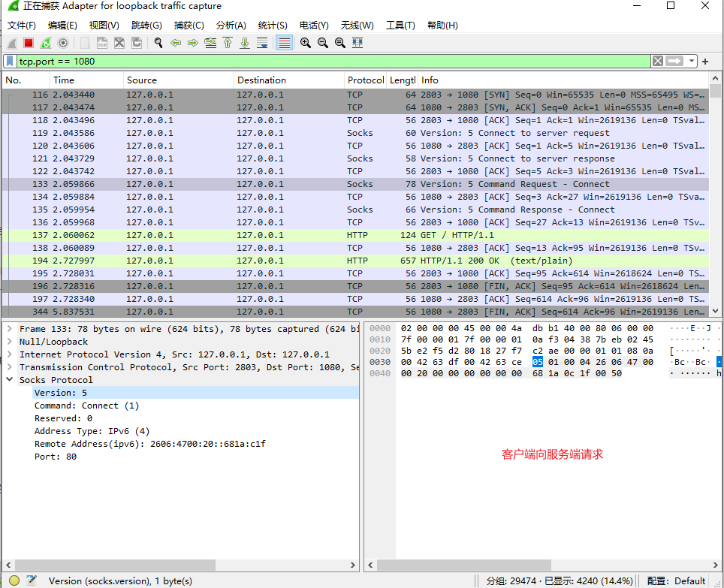
Task: Open capture options dialog icon
Action: (x=63, y=43)
